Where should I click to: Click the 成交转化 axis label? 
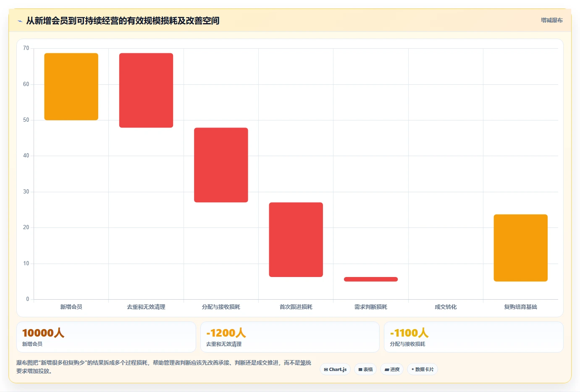point(446,307)
